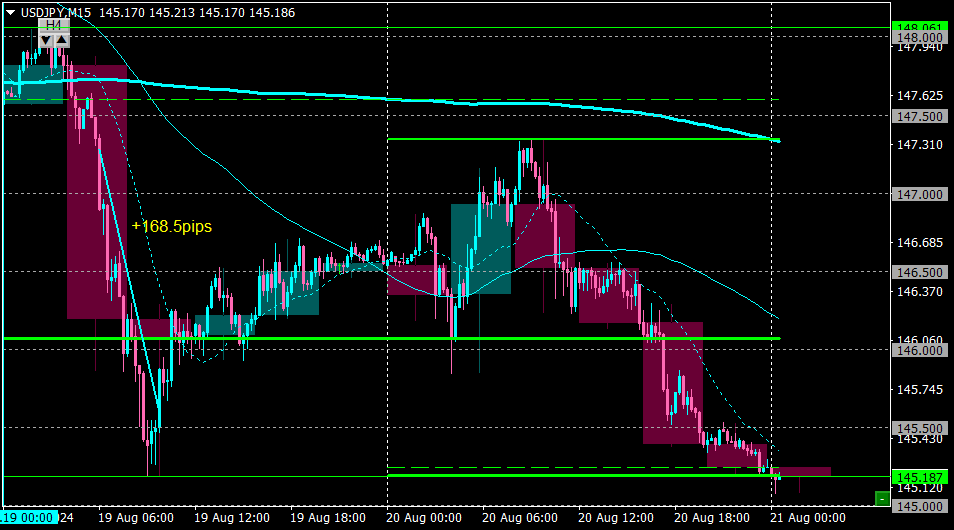This screenshot has width=954, height=530.
Task: Open the USDJPY chart dropdown triangle
Action: tap(10, 12)
